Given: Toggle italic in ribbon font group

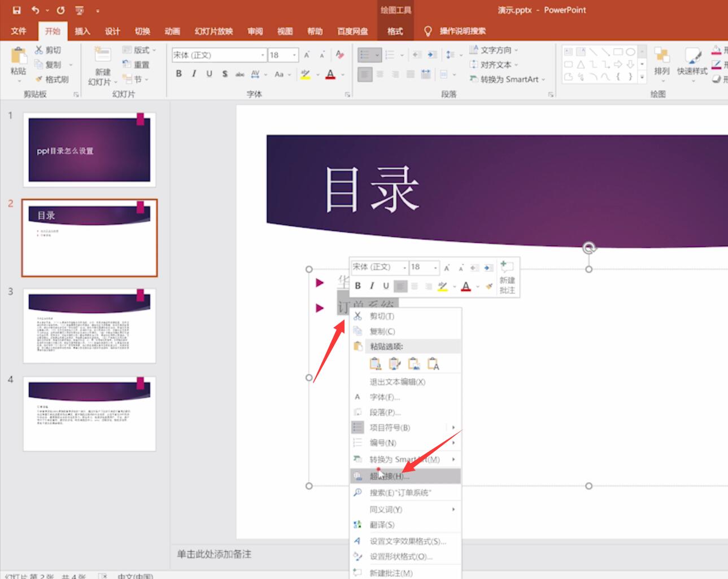Looking at the screenshot, I should pos(194,74).
